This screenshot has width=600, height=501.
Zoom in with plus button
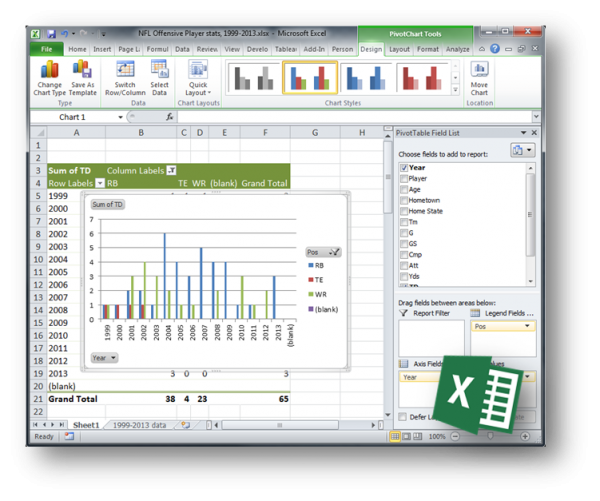point(525,436)
